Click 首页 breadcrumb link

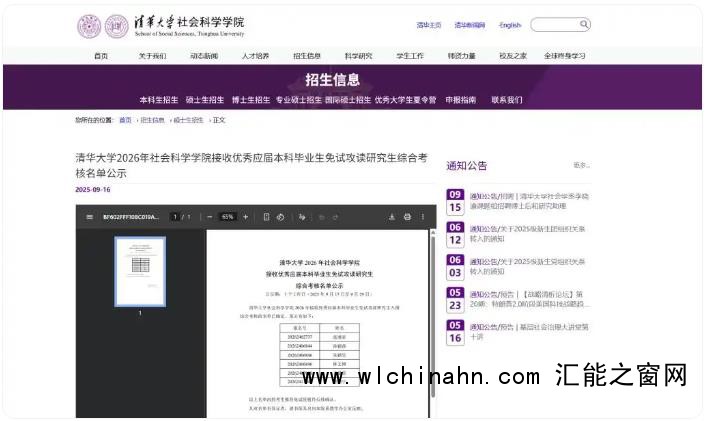pyautogui.click(x=125, y=120)
